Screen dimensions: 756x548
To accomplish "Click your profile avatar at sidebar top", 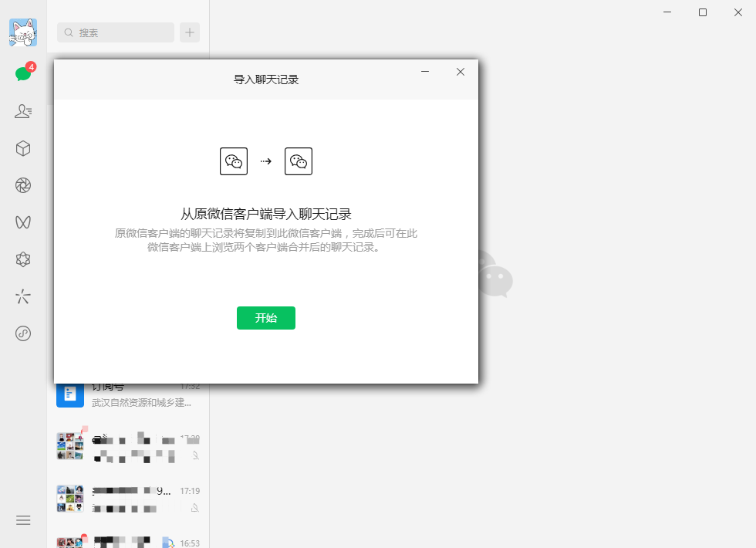I will (x=22, y=32).
